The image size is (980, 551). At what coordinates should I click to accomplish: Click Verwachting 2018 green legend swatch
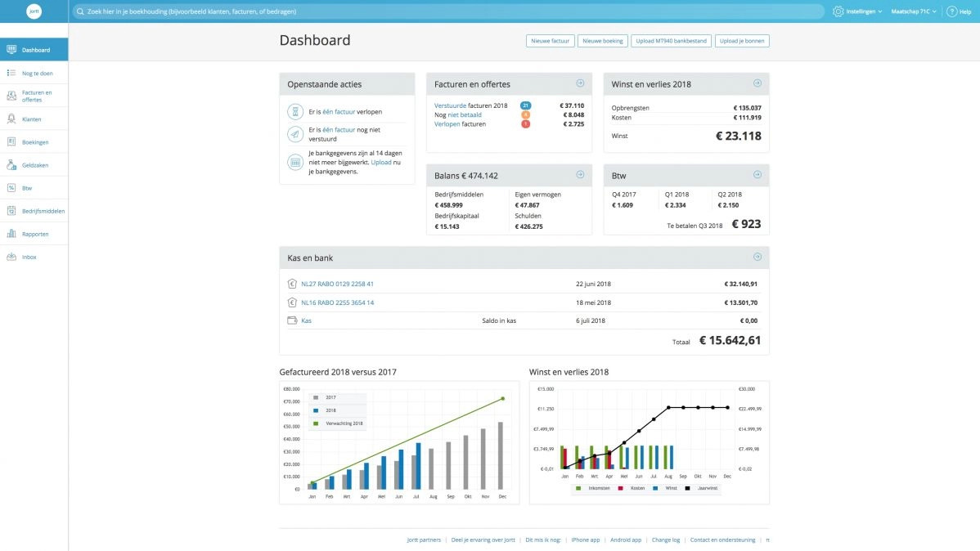pos(316,423)
